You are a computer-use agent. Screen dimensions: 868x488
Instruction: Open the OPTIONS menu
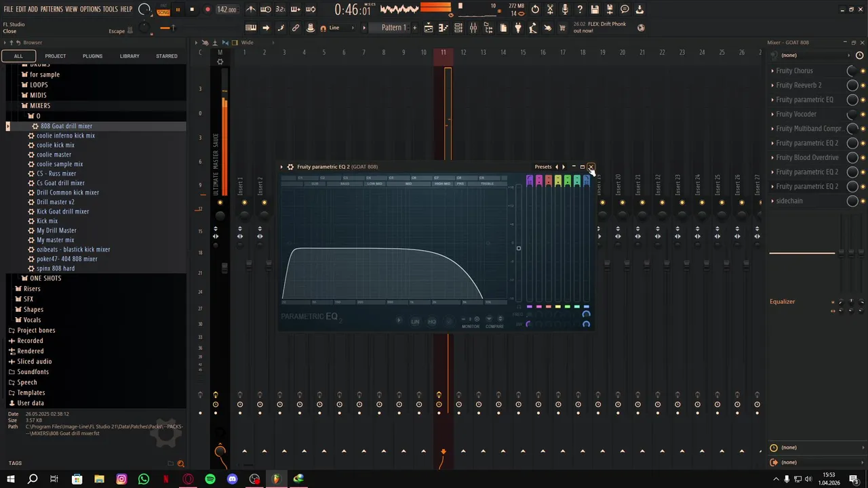90,9
